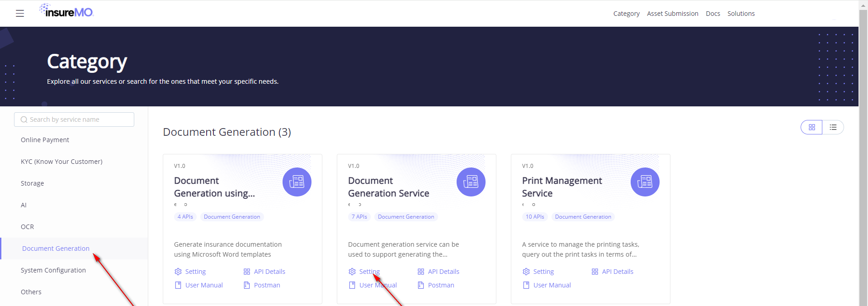The width and height of the screenshot is (868, 306).
Task: Select Online Payment category in sidebar
Action: (x=45, y=140)
